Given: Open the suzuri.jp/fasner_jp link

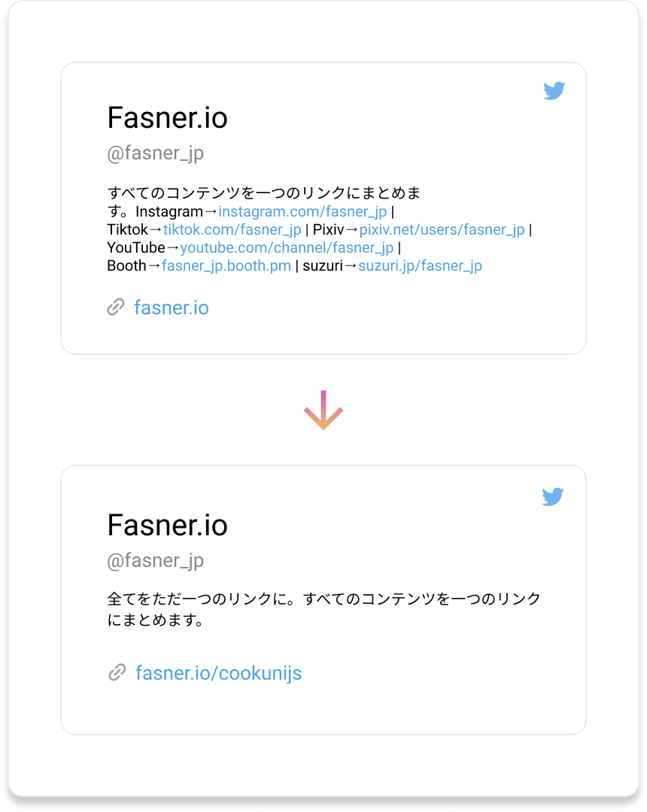Looking at the screenshot, I should point(420,266).
